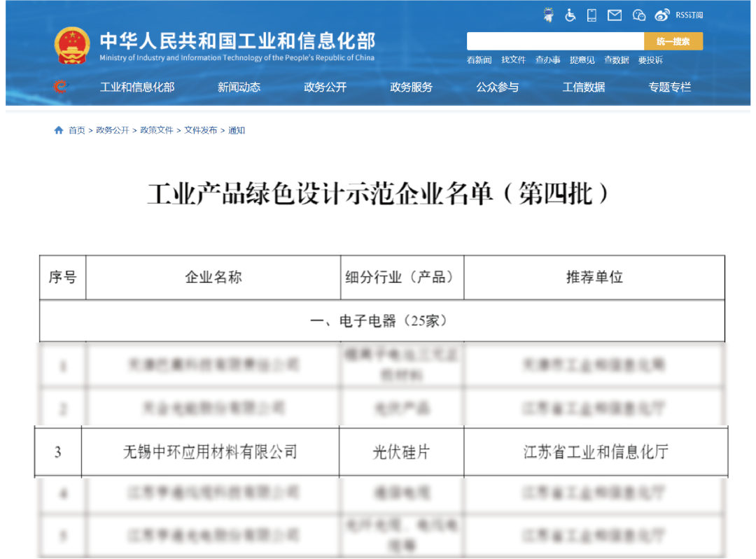Click the 要投诉 quick link
756x559 pixels.
click(650, 60)
